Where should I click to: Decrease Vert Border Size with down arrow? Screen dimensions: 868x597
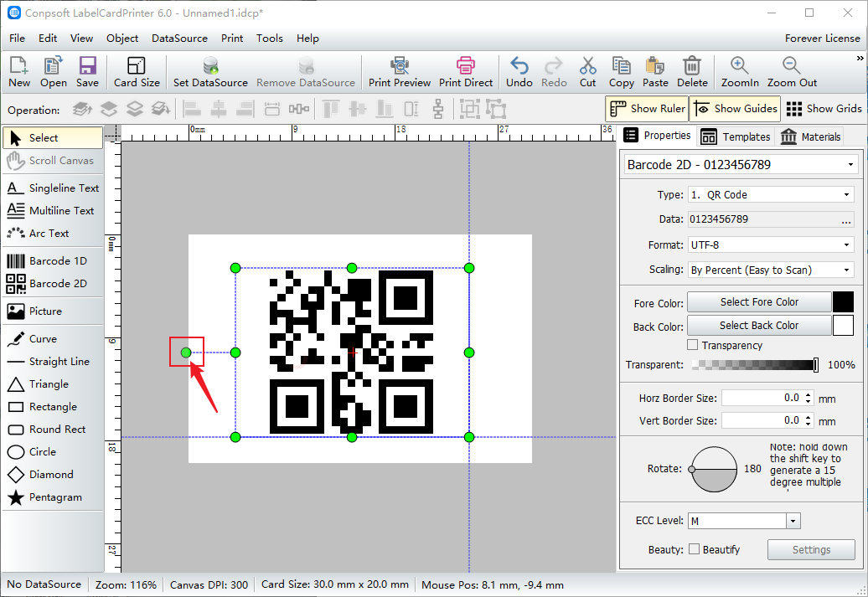click(809, 425)
